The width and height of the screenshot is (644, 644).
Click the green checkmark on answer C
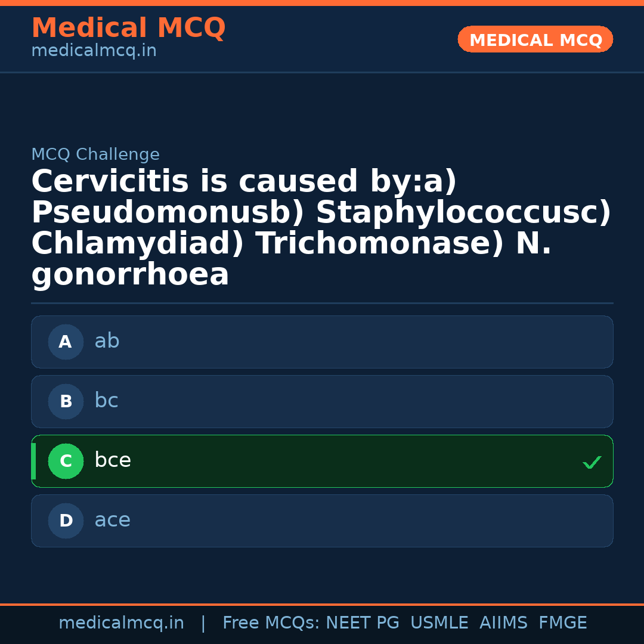tap(592, 462)
